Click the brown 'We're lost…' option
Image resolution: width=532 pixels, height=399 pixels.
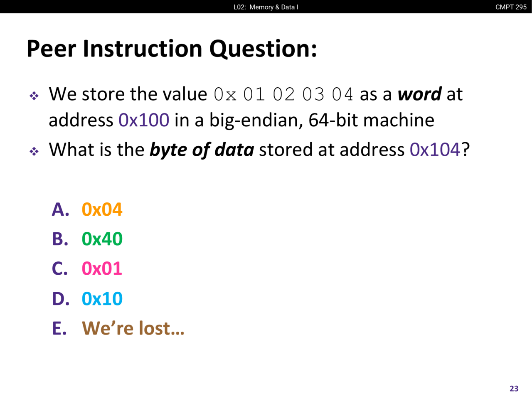pos(133,328)
